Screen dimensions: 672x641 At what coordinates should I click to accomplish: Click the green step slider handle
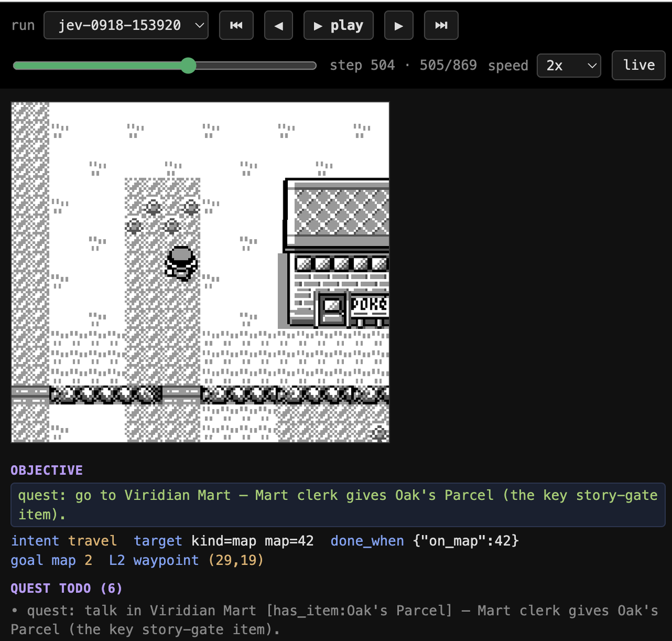pos(189,66)
